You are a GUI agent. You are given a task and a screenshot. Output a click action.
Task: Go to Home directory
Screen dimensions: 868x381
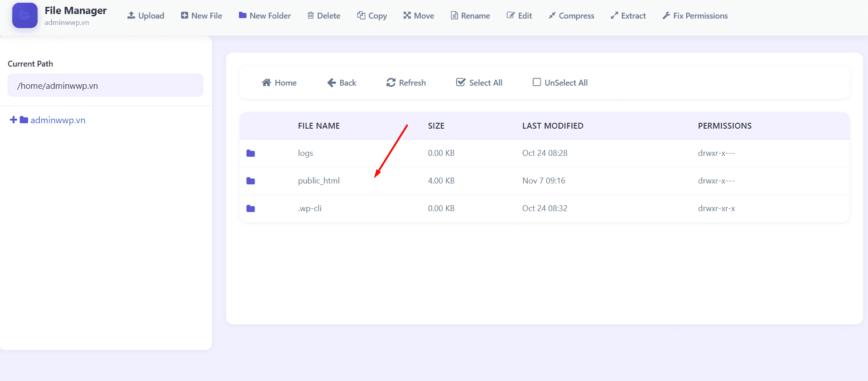[279, 82]
